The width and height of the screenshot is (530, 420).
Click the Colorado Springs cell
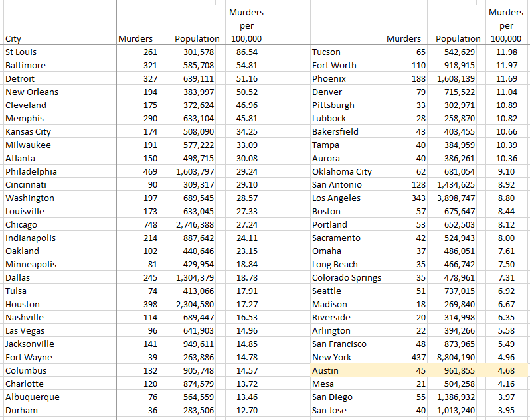tap(346, 277)
